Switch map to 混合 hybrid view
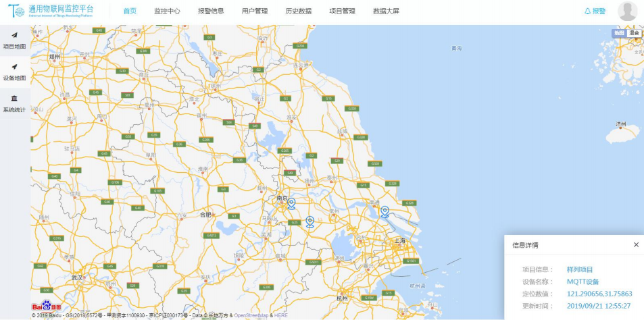644x320 pixels. (x=634, y=33)
